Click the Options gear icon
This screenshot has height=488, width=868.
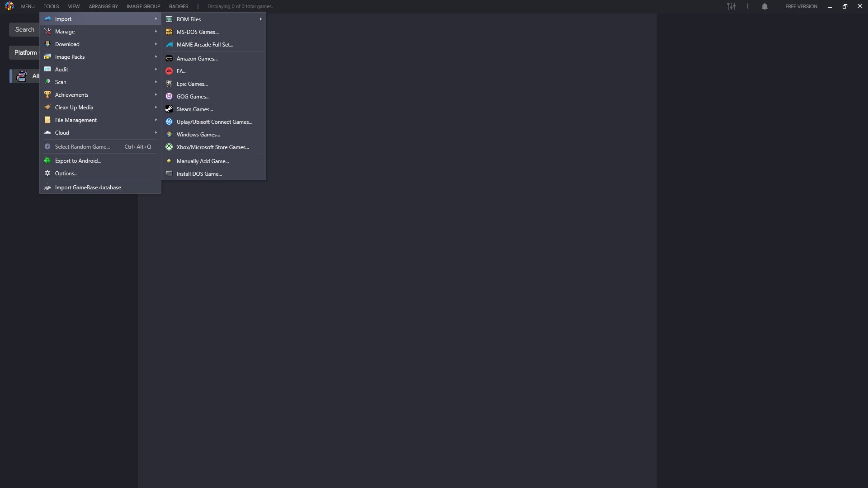(47, 174)
